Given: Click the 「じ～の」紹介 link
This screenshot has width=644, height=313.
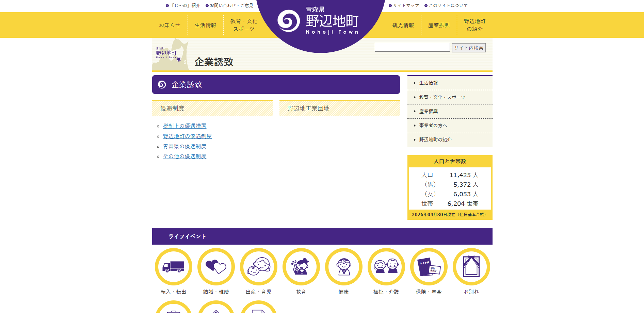Looking at the screenshot, I should point(183,5).
